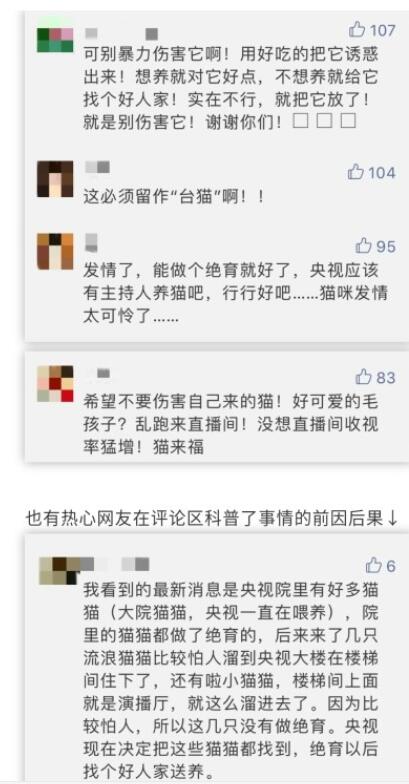
Task: View avatar of the commenter starting "发情了"
Action: coord(55,252)
